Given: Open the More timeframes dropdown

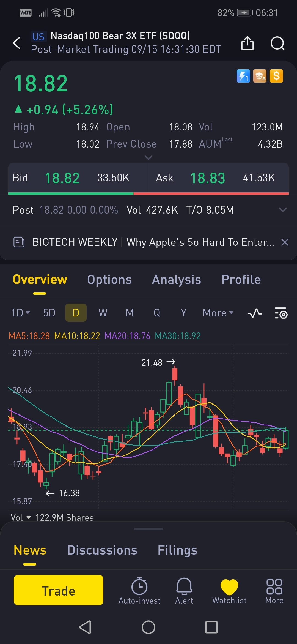Looking at the screenshot, I should tap(218, 313).
